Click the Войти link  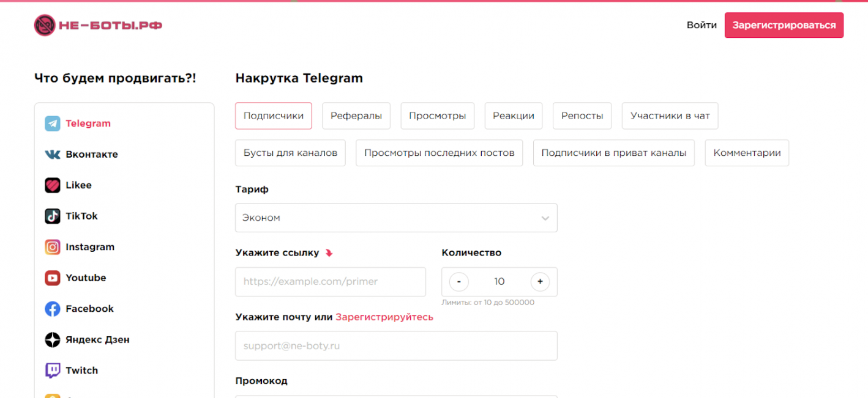tap(702, 25)
